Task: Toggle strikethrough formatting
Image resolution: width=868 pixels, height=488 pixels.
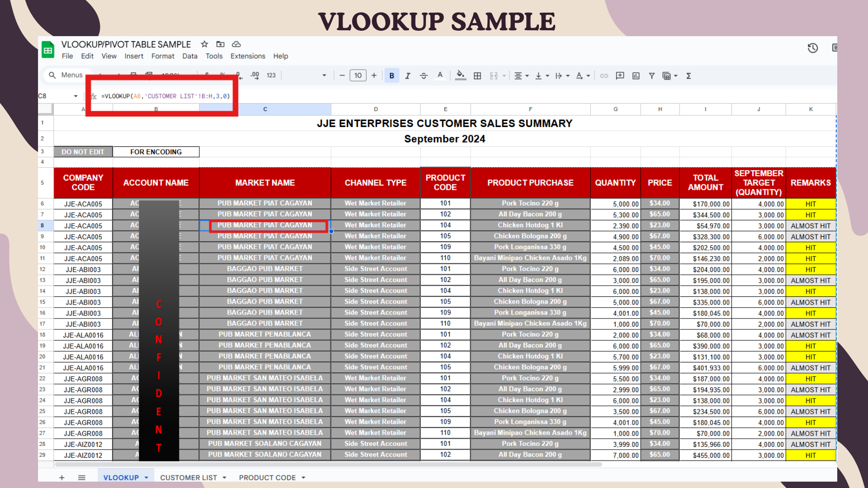Action: click(x=424, y=76)
